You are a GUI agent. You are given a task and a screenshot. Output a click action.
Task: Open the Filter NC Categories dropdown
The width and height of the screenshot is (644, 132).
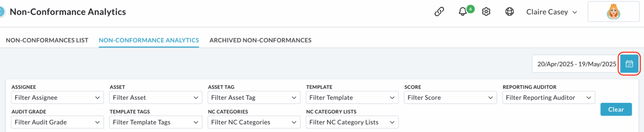pos(254,122)
